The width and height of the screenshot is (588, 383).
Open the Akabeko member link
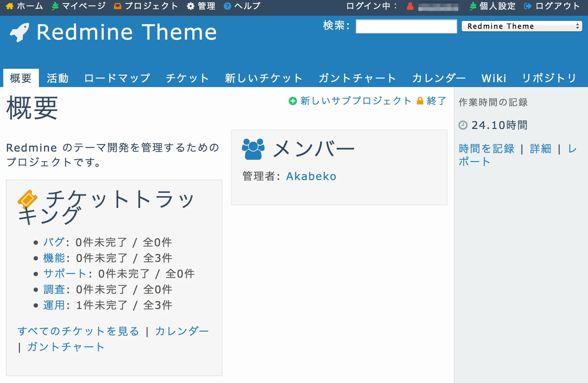point(311,176)
